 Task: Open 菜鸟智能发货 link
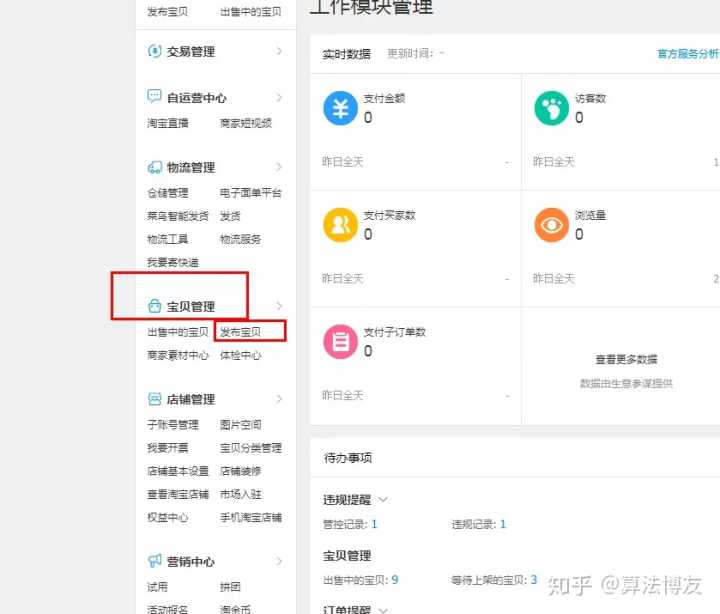coord(178,216)
